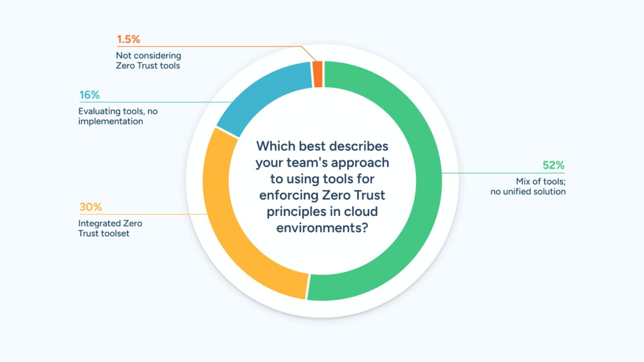Click "Evaluating tools, no implementation" label
The height and width of the screenshot is (362, 644).
coord(118,116)
